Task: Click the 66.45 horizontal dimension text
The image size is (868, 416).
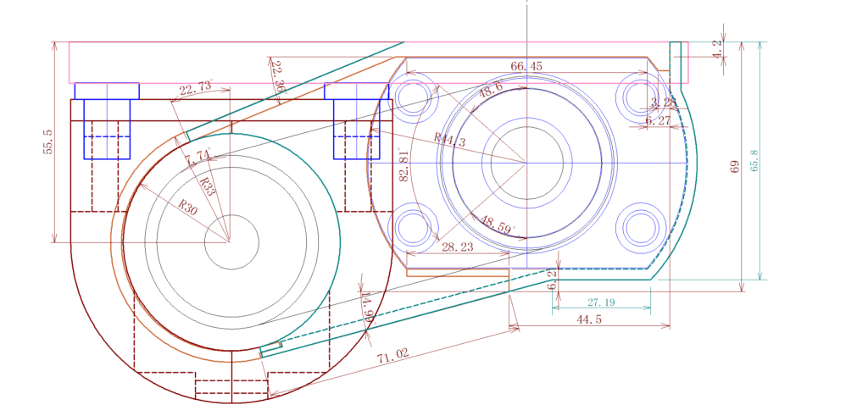Action: (526, 66)
